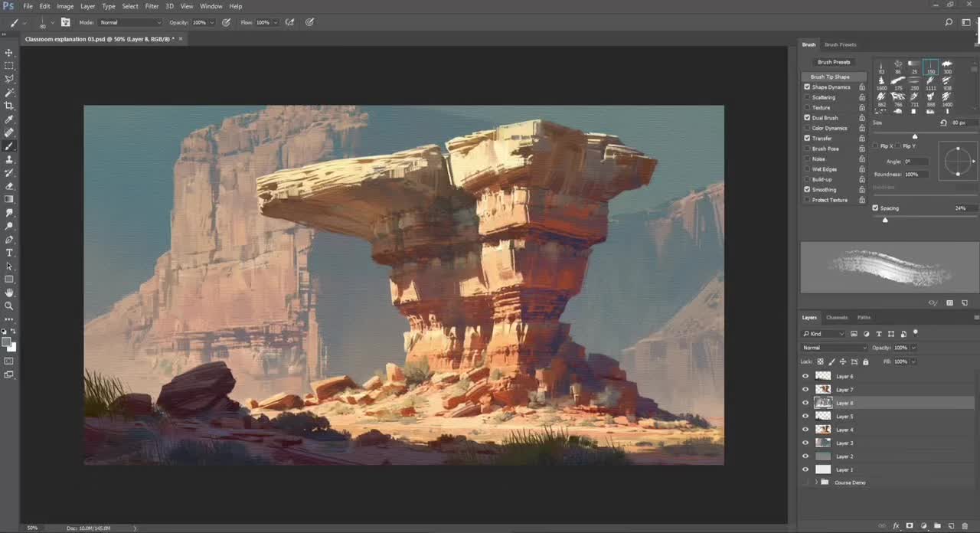Click the foreground color swatch

tap(7, 342)
